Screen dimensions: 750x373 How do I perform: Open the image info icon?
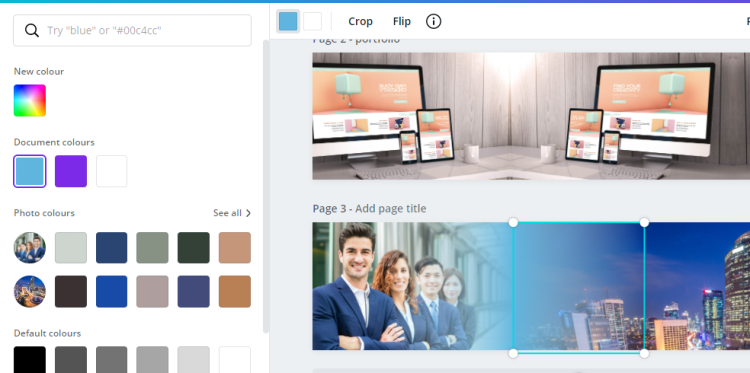click(433, 22)
